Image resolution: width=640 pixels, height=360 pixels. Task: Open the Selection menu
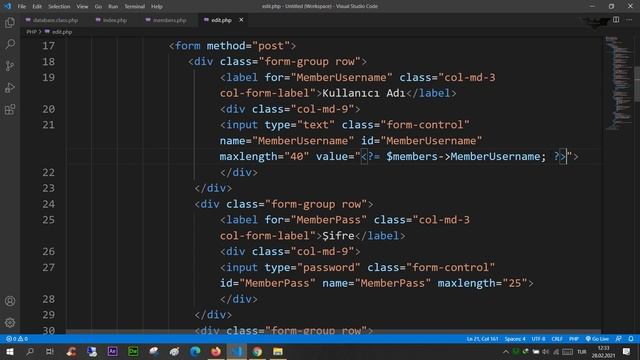click(59, 7)
